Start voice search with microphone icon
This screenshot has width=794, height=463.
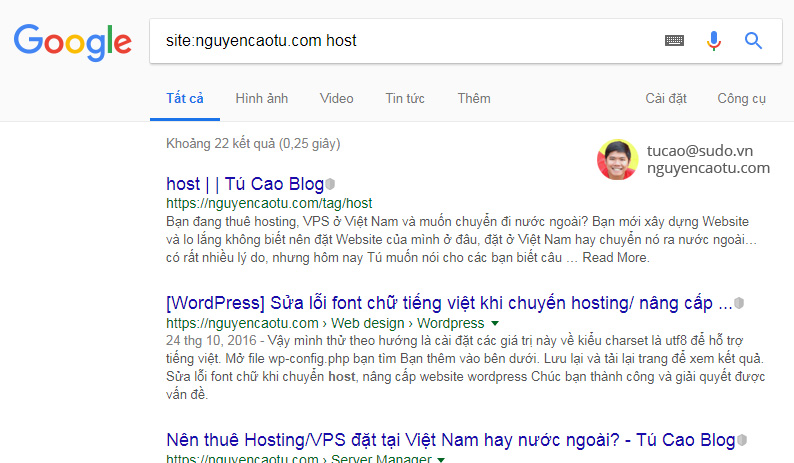[714, 41]
